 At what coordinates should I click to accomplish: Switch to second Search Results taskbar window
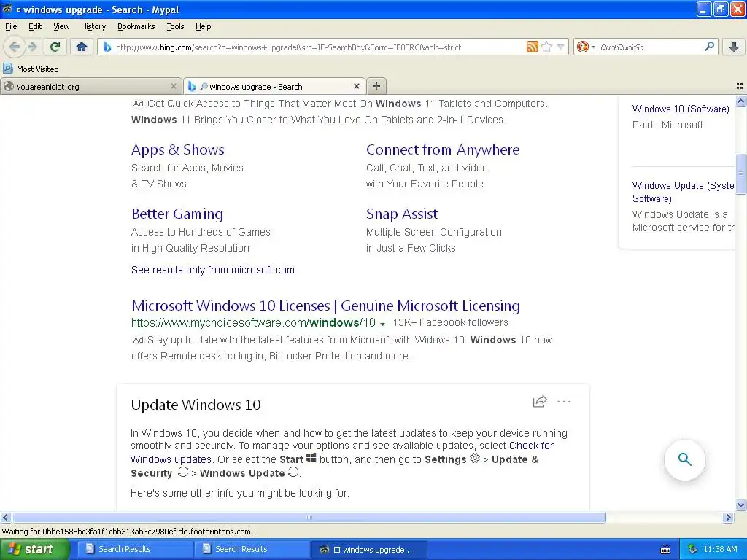click(x=252, y=549)
